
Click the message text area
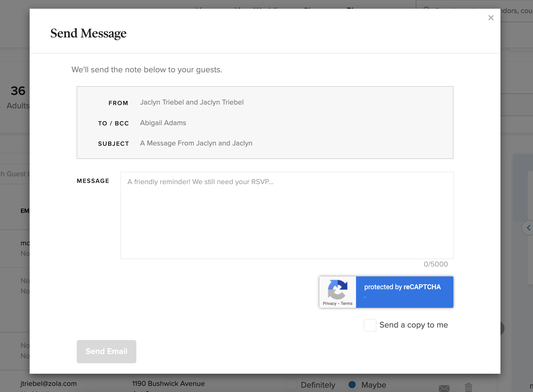(287, 215)
